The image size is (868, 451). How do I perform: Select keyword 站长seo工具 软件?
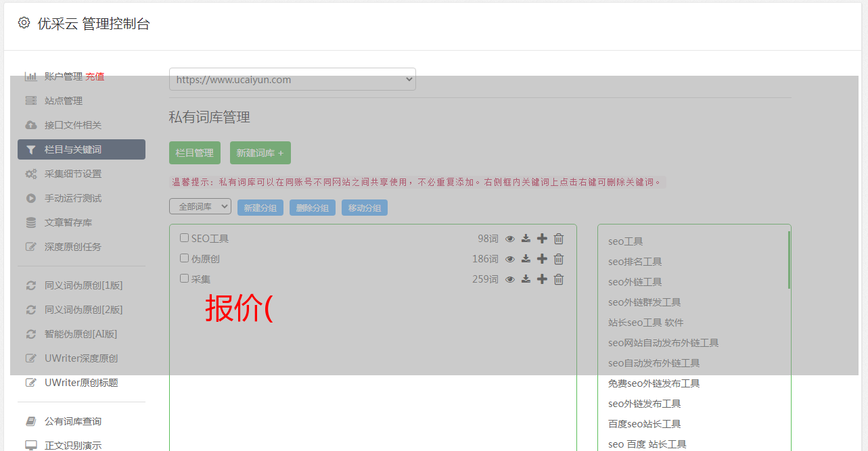pos(645,323)
